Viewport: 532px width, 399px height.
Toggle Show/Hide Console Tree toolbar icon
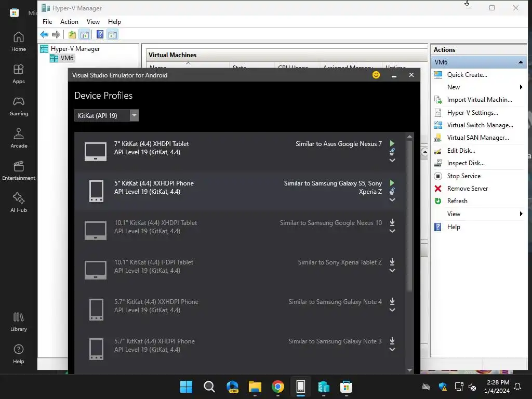coord(85,34)
